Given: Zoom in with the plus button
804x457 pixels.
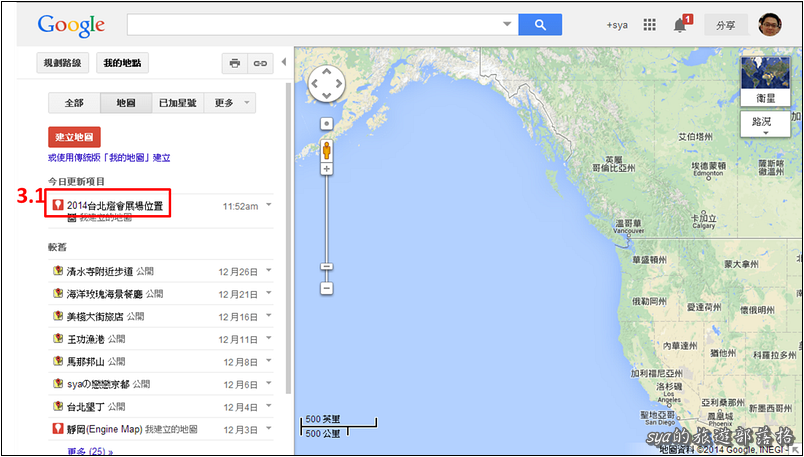Looking at the screenshot, I should 327,169.
